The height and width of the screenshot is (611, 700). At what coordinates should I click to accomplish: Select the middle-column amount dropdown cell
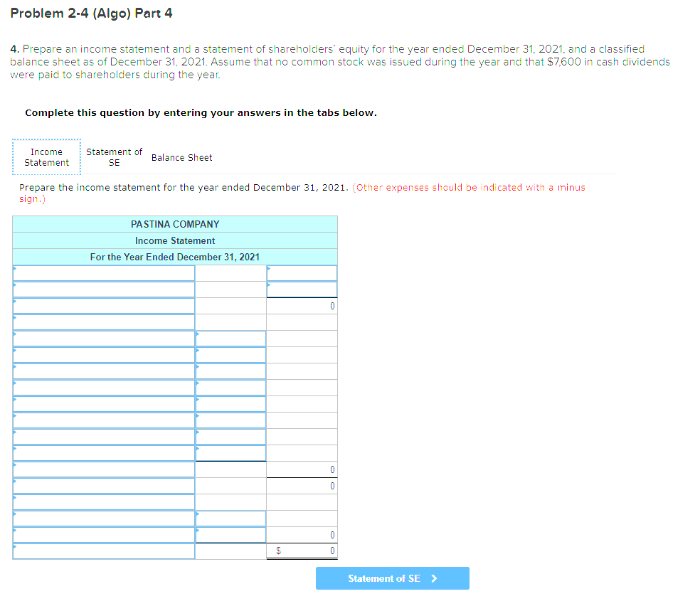(x=230, y=338)
